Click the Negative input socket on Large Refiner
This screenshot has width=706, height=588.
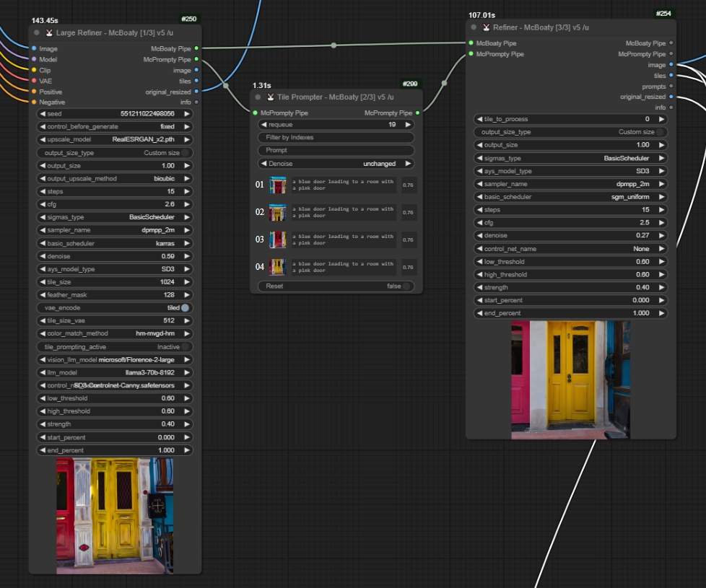34,102
